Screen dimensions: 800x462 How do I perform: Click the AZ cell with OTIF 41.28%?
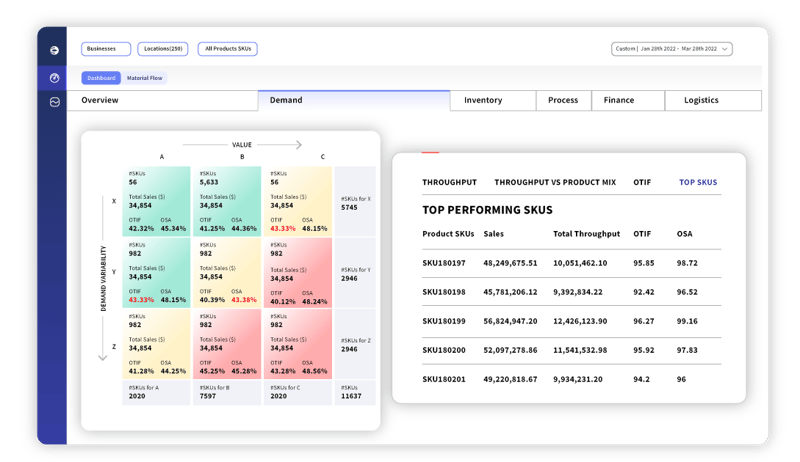[x=156, y=344]
